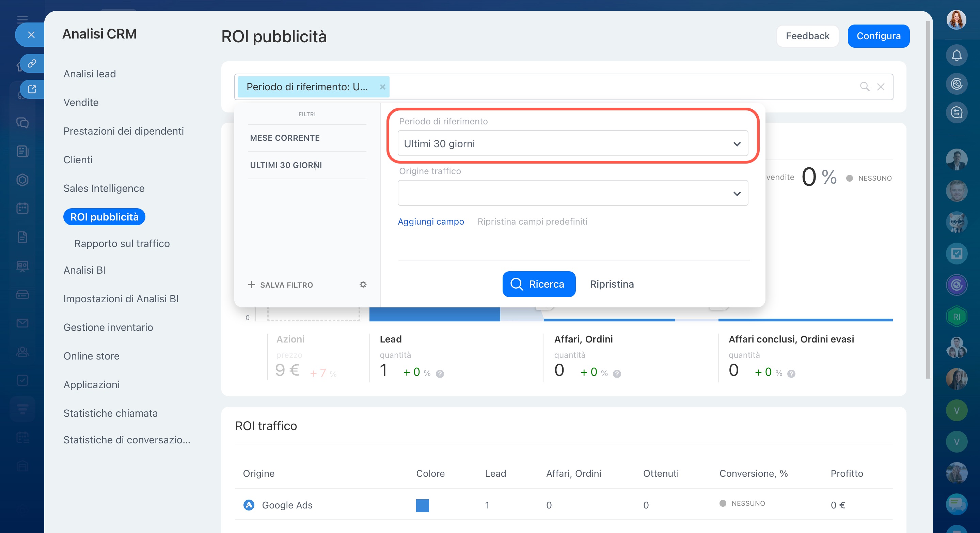Image resolution: width=980 pixels, height=533 pixels.
Task: Open page in new window icon
Action: (32, 89)
